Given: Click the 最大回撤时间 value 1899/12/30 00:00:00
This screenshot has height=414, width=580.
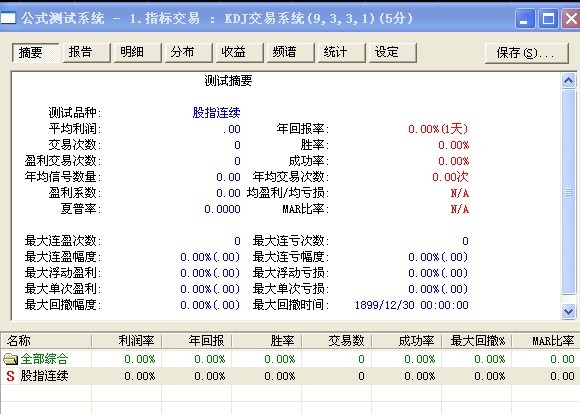Looking at the screenshot, I should (412, 305).
